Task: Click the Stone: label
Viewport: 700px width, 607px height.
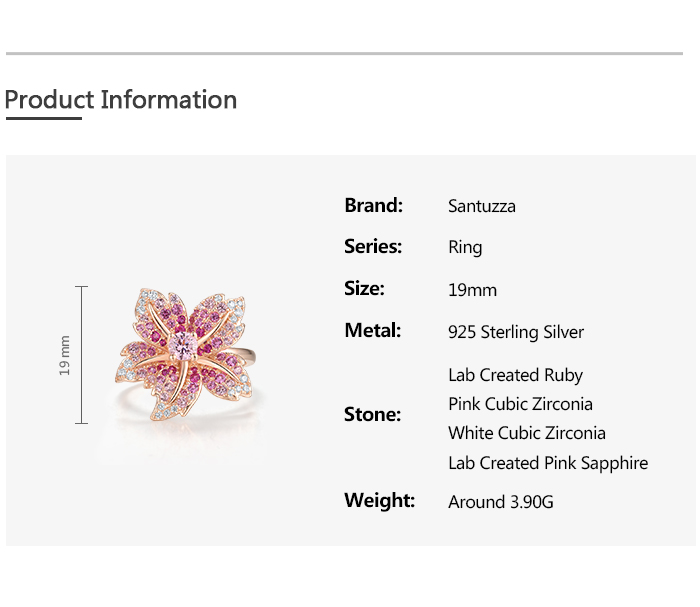Action: tap(372, 414)
